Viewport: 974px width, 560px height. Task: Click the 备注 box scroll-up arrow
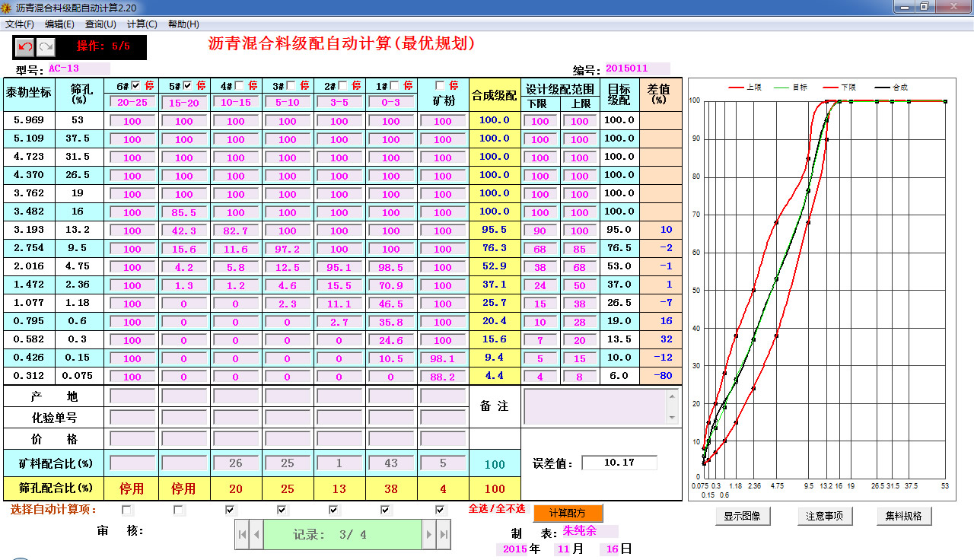click(672, 396)
